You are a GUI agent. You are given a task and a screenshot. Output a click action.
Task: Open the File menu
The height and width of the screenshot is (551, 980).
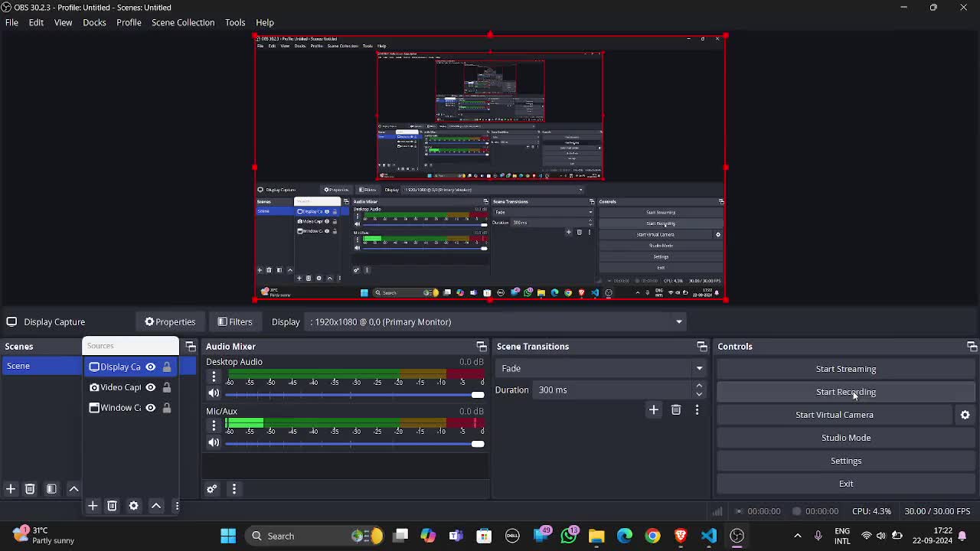11,22
